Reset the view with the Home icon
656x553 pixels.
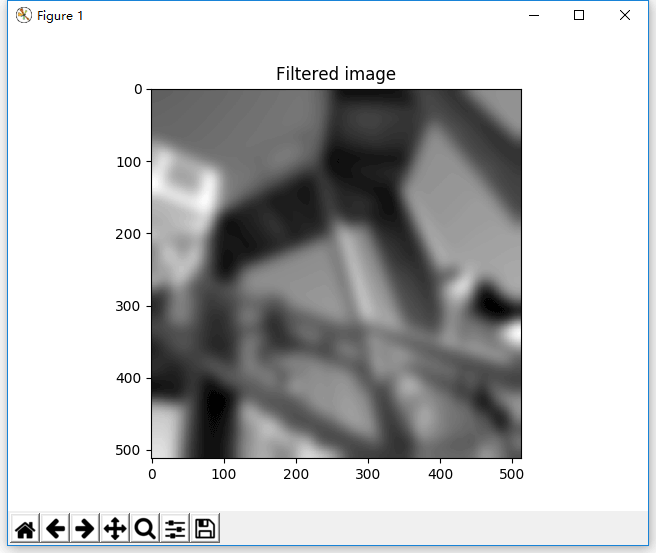click(25, 529)
